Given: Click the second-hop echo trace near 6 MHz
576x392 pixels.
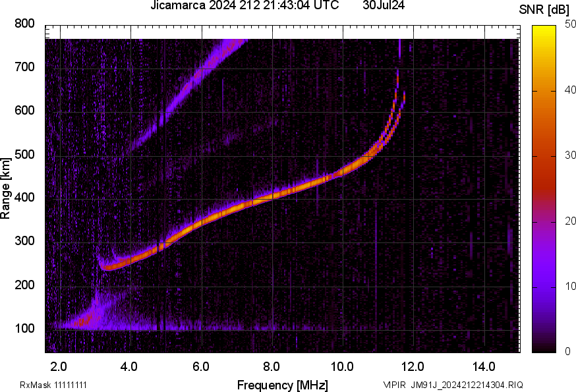Looking at the screenshot, I should click(201, 72).
